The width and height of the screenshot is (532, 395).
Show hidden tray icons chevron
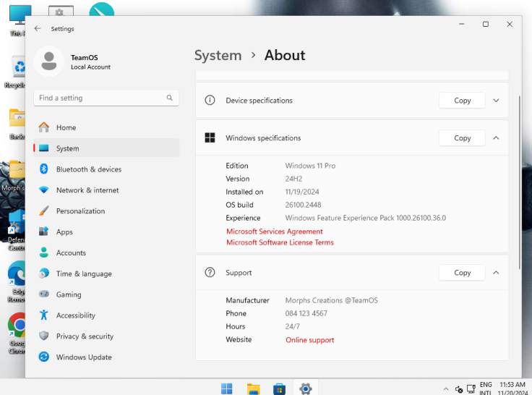click(x=446, y=389)
